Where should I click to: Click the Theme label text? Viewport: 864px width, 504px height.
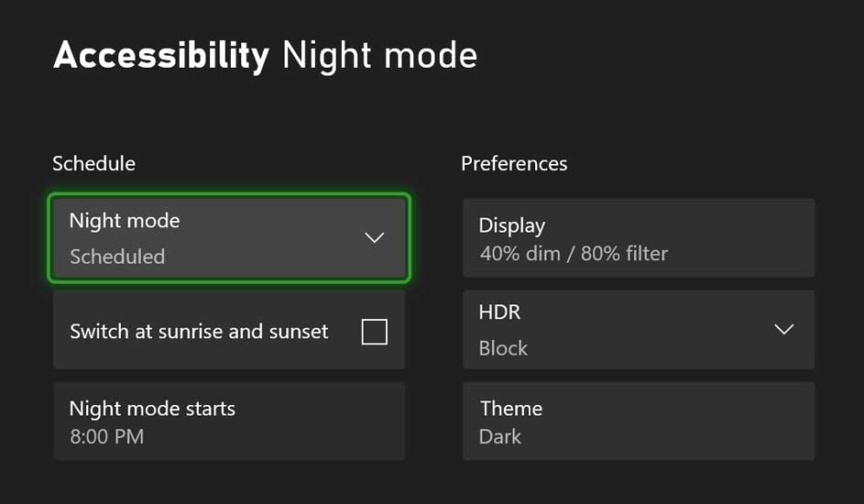pyautogui.click(x=510, y=409)
